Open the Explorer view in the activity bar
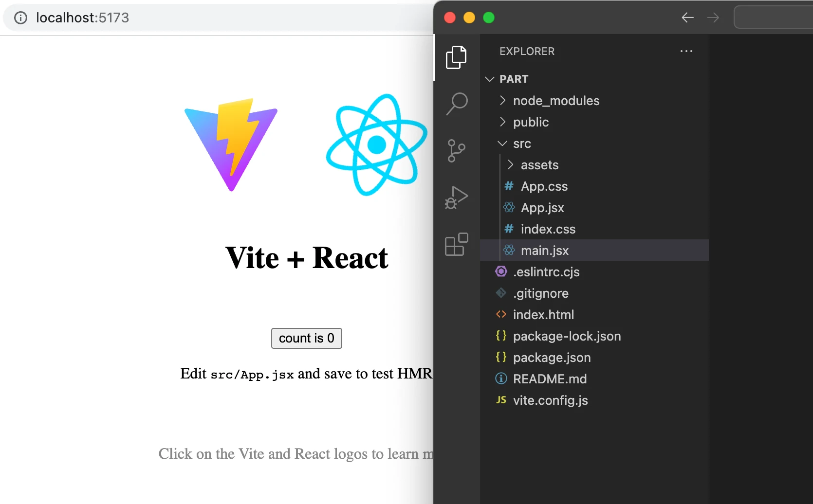Screen dimensions: 813x504 (456, 57)
